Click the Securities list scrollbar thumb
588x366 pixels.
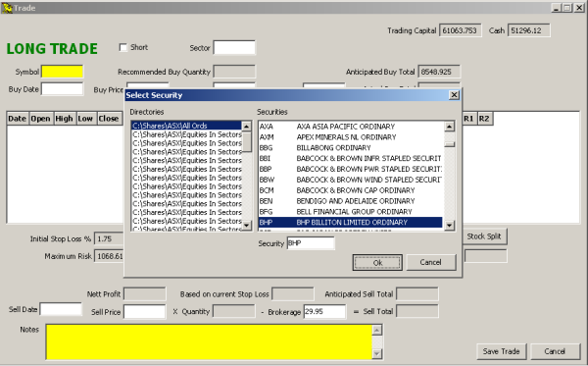click(449, 144)
